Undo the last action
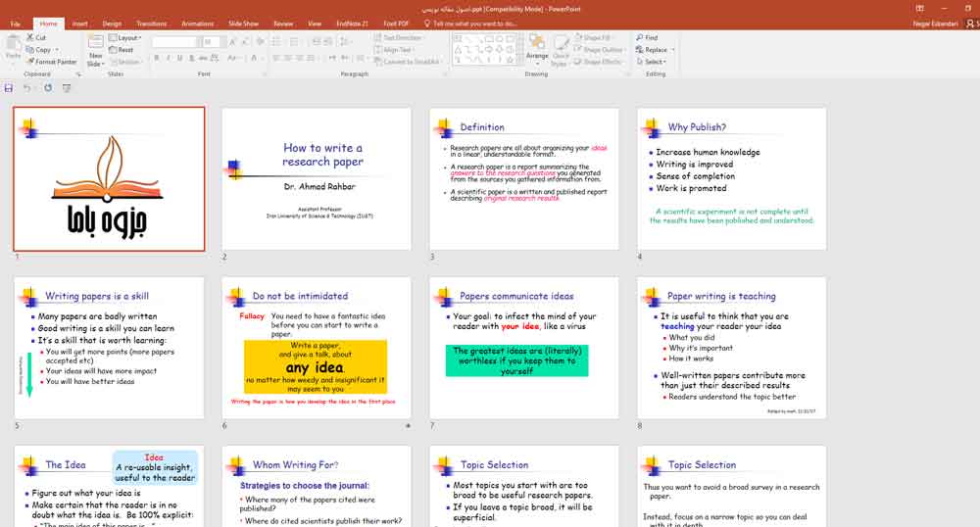 (26, 88)
